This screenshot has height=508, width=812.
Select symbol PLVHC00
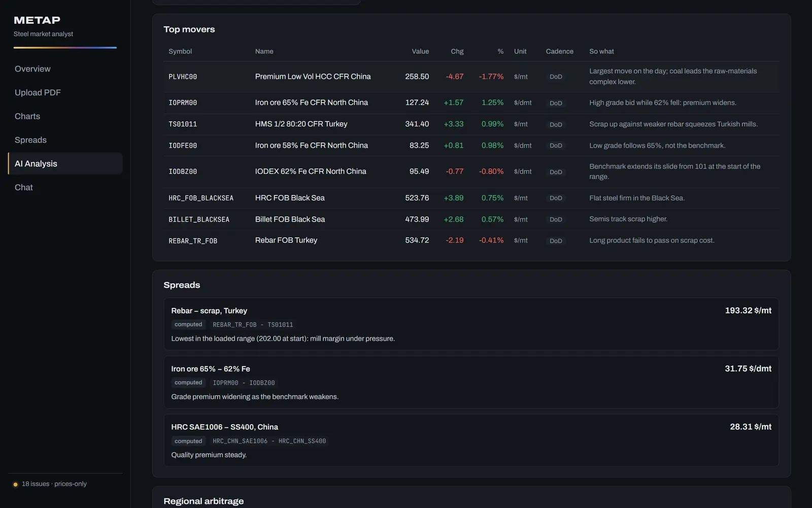point(183,77)
